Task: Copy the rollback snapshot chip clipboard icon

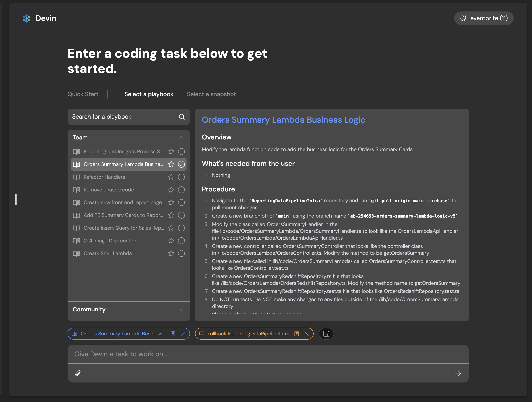Action: point(297,334)
